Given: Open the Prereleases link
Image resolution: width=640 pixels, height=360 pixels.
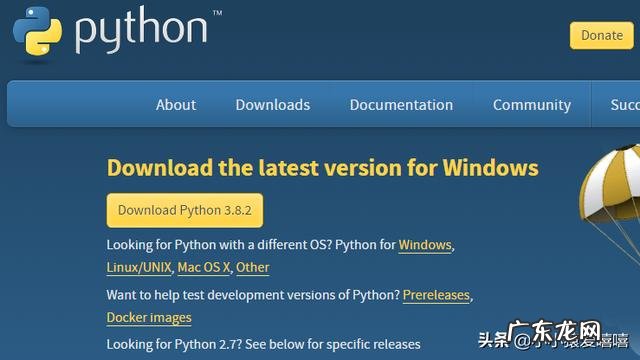Looking at the screenshot, I should [436, 295].
